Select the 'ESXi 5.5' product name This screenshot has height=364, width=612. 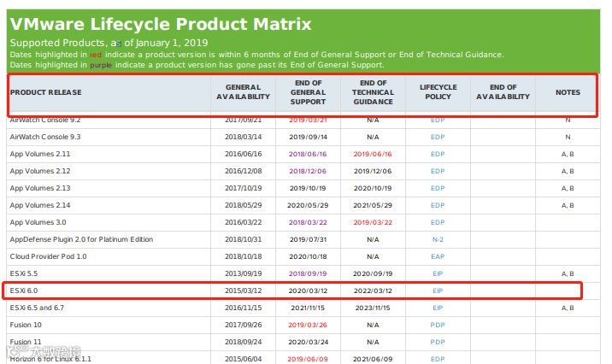point(24,274)
